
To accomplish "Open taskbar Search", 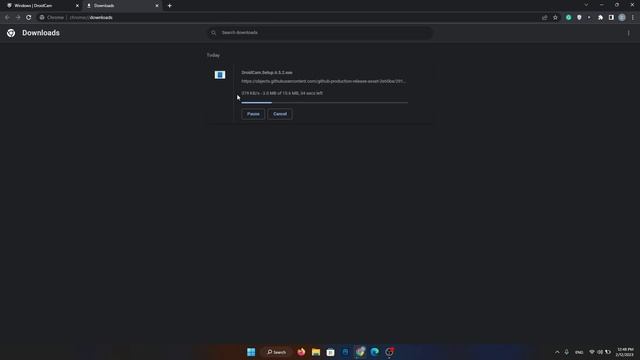I will pyautogui.click(x=276, y=352).
